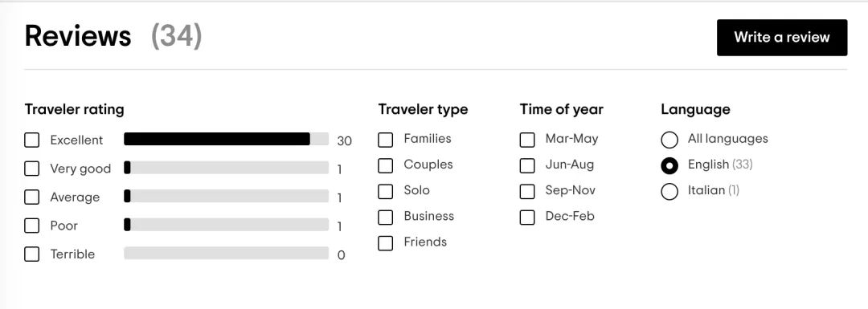Toggle the Jun-Aug checkbox
Viewport: 868px width, 309px height.
527,165
